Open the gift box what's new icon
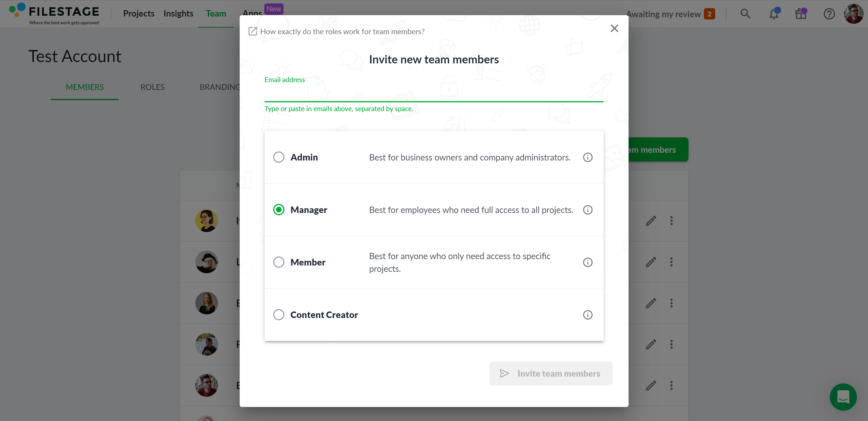The image size is (868, 421). click(x=801, y=14)
